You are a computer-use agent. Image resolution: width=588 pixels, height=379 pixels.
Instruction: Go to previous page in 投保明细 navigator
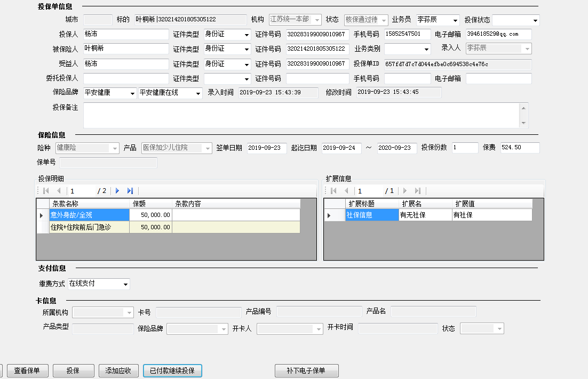coord(58,191)
